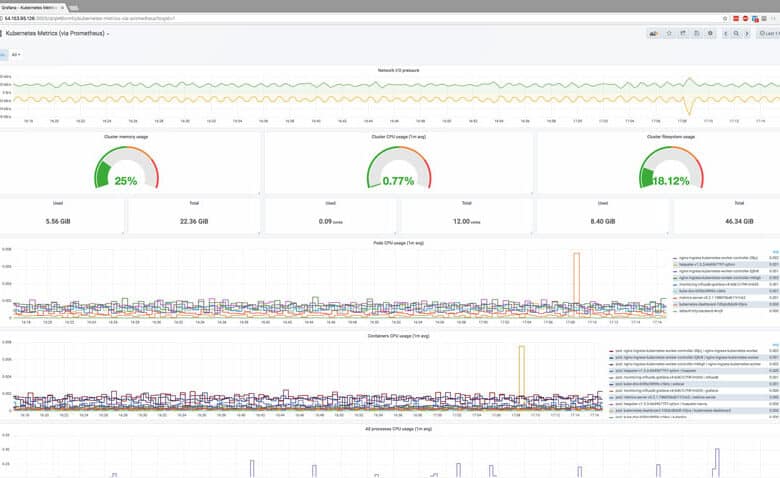
Task: Click the save dashboard icon
Action: pyautogui.click(x=696, y=33)
